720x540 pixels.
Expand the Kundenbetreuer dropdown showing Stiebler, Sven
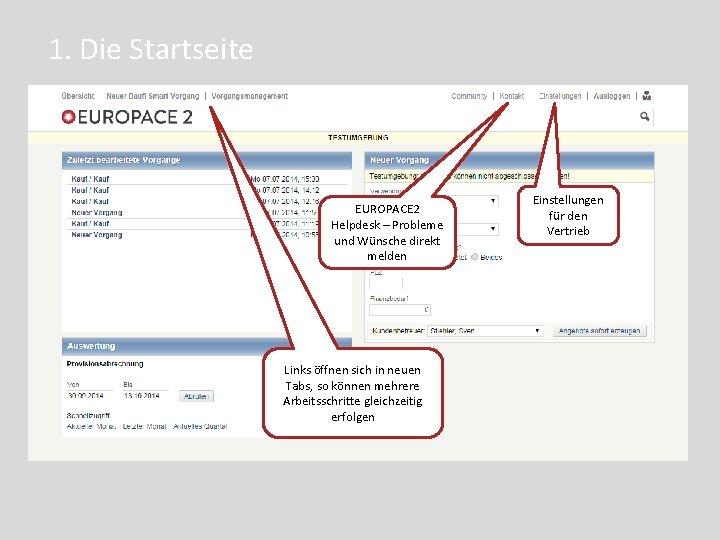click(x=485, y=331)
